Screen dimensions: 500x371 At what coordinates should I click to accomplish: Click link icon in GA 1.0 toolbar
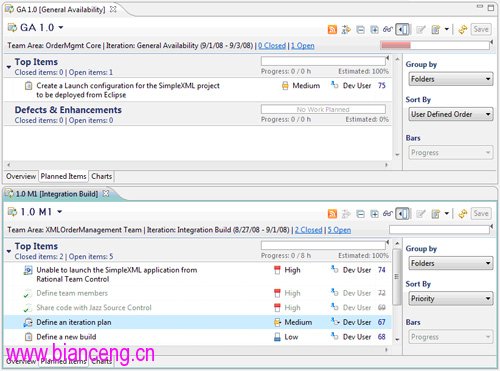coord(388,29)
